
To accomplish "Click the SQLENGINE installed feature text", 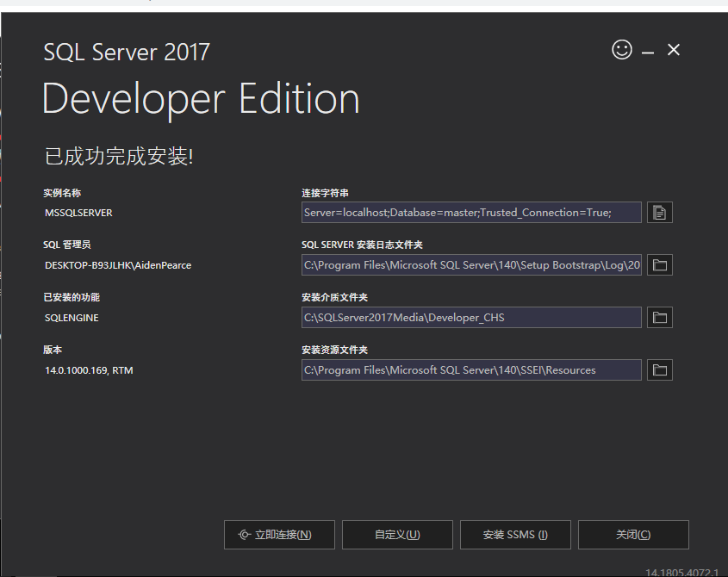I will 72,318.
